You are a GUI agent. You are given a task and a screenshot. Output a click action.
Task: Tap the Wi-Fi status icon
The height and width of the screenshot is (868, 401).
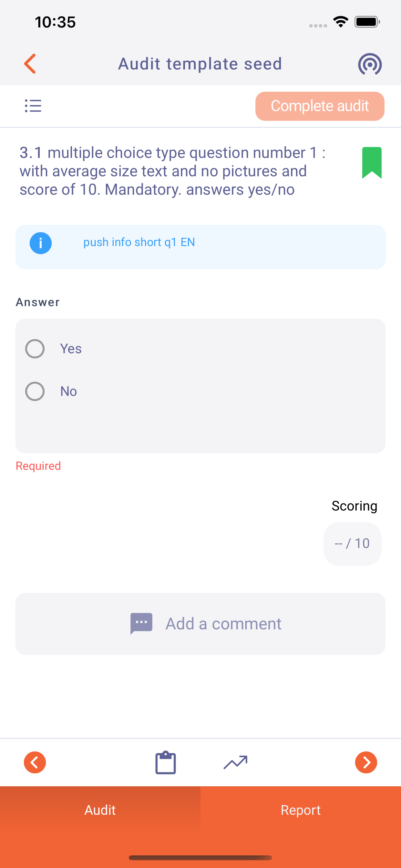tap(341, 22)
